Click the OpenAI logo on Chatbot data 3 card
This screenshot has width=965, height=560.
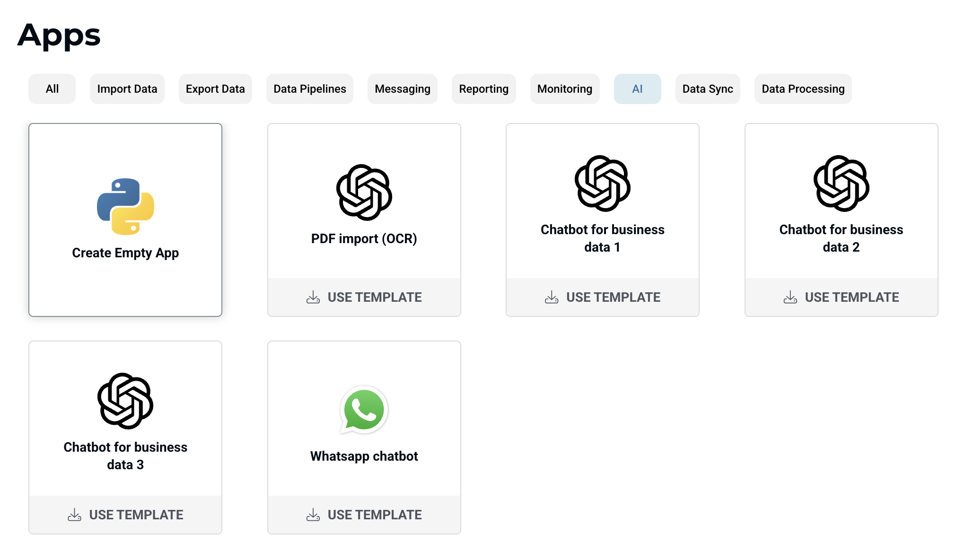[125, 401]
